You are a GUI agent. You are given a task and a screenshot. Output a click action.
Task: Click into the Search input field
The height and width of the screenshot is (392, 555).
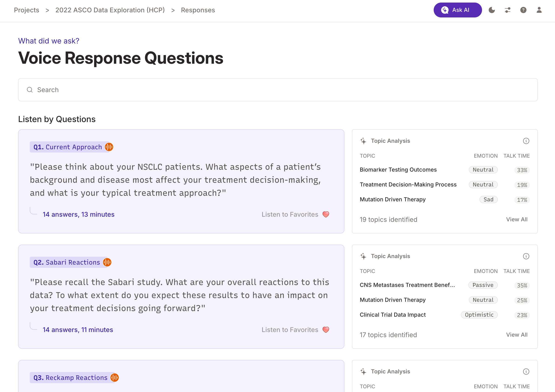pyautogui.click(x=277, y=90)
